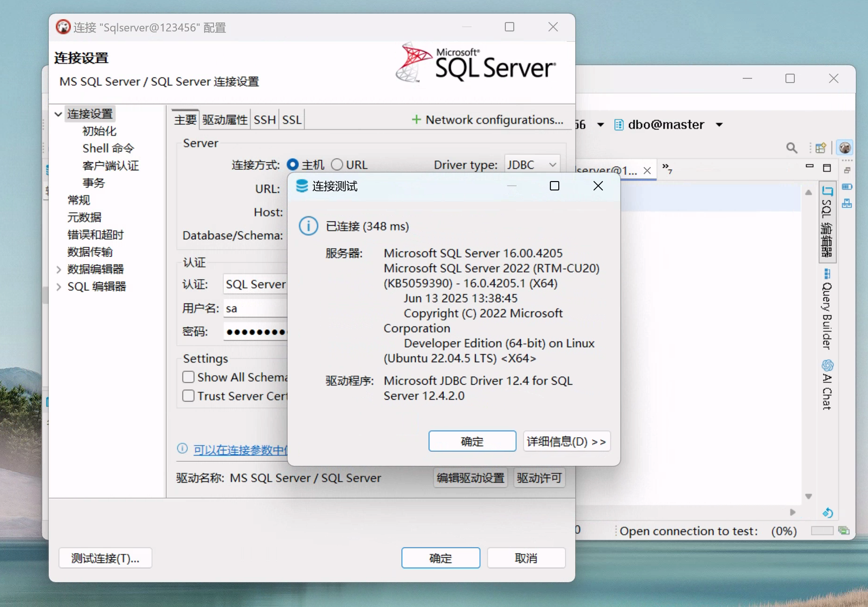
Task: Click the info icon beside the hint link
Action: click(x=182, y=448)
